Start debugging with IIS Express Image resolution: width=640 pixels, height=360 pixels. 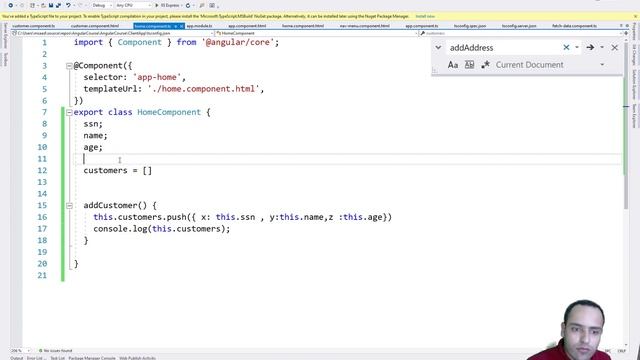click(x=168, y=5)
